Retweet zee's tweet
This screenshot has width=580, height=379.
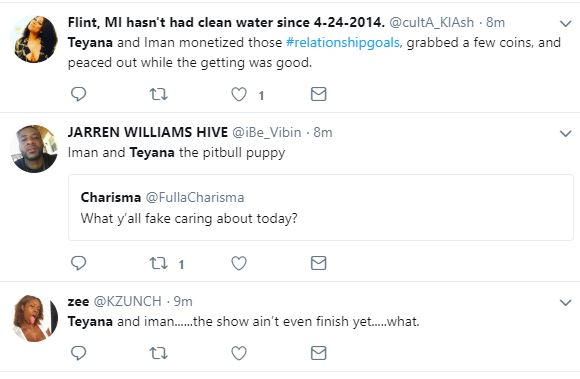[x=159, y=353]
